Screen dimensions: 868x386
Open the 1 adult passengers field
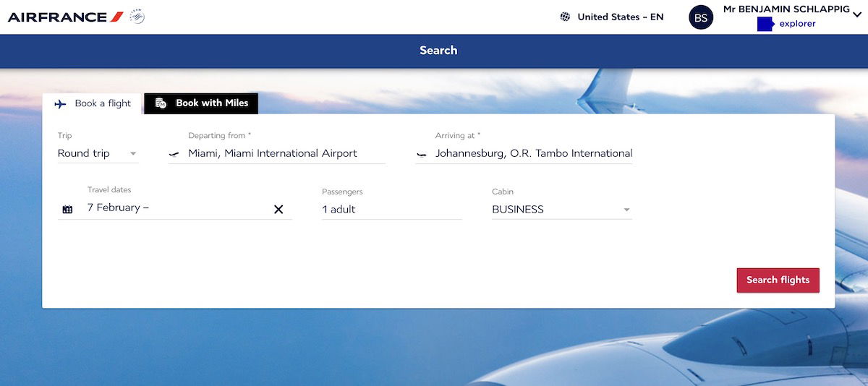pos(392,210)
